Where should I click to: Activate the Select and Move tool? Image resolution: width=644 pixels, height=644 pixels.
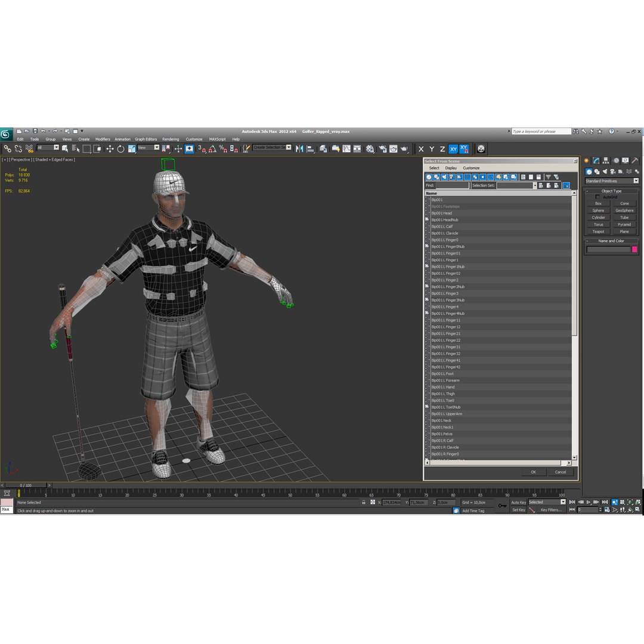pos(110,148)
